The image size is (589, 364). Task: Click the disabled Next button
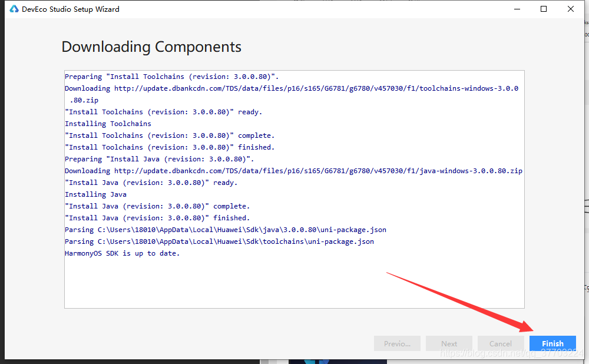[x=449, y=343]
